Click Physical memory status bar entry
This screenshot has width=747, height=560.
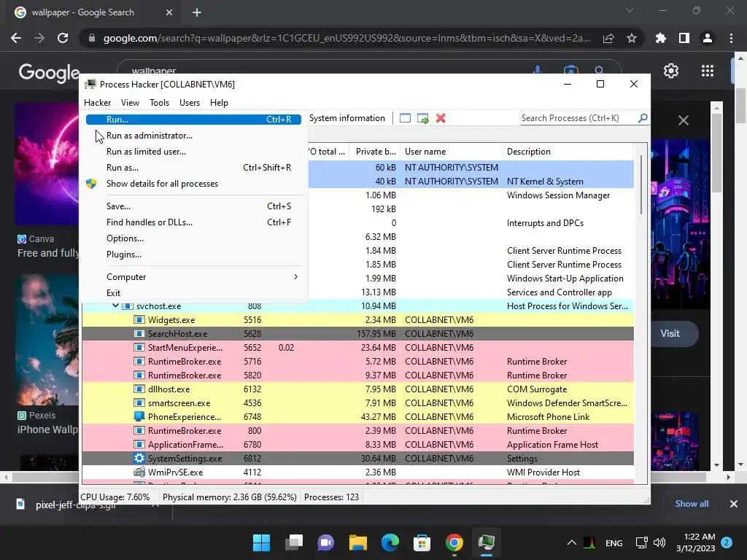coord(229,497)
